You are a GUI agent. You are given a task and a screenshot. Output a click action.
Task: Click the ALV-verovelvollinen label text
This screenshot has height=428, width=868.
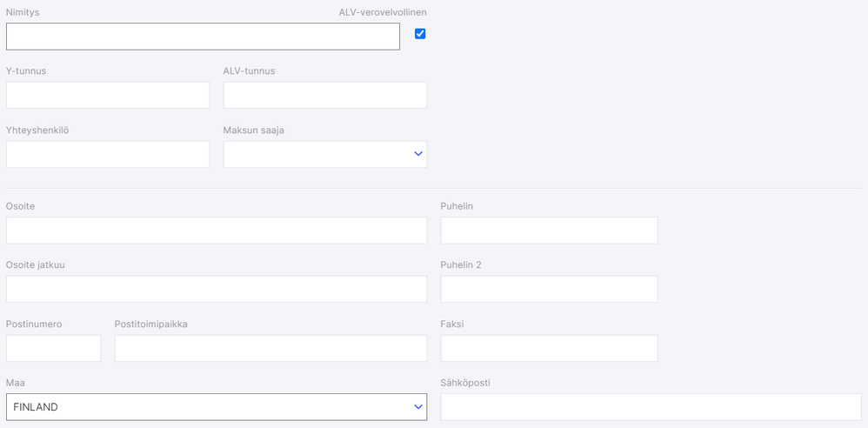(x=383, y=13)
